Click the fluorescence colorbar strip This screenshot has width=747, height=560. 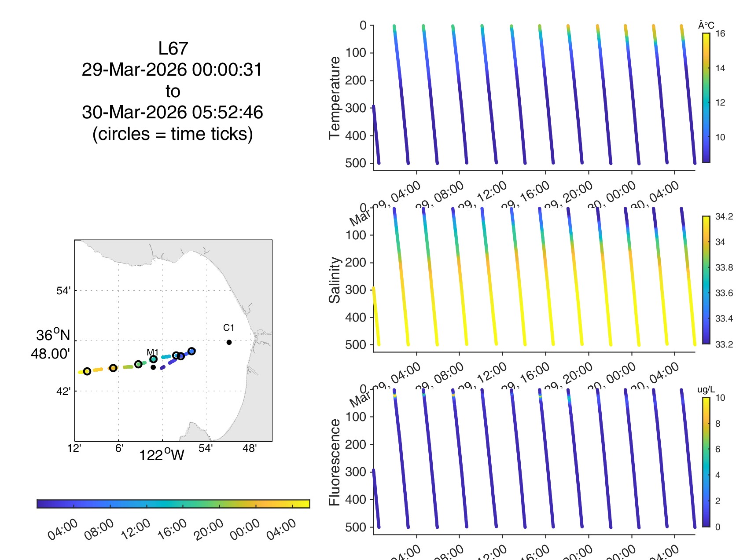pos(706,462)
